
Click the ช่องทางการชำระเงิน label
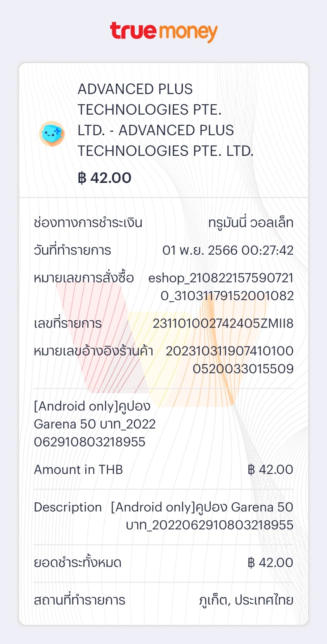pos(88,223)
